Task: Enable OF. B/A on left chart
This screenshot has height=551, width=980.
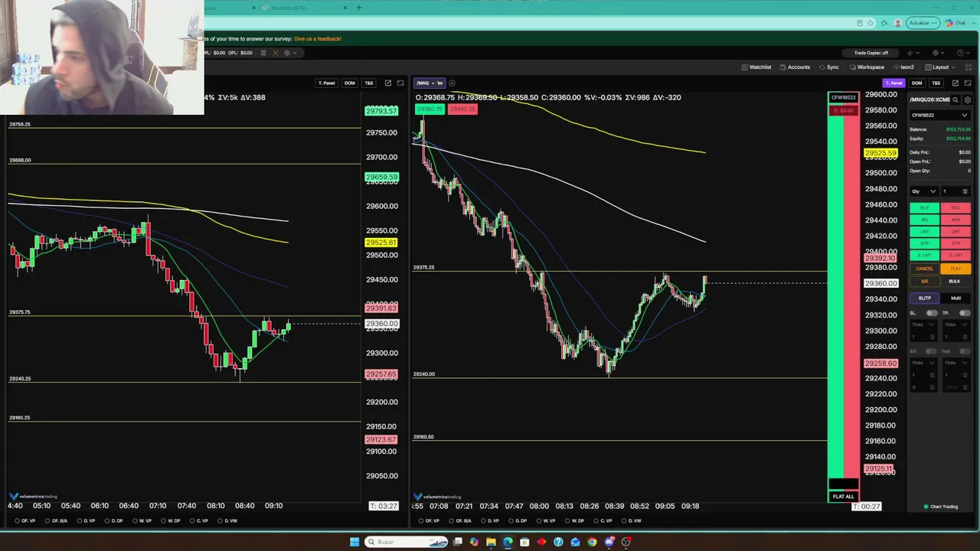Action: (57, 520)
